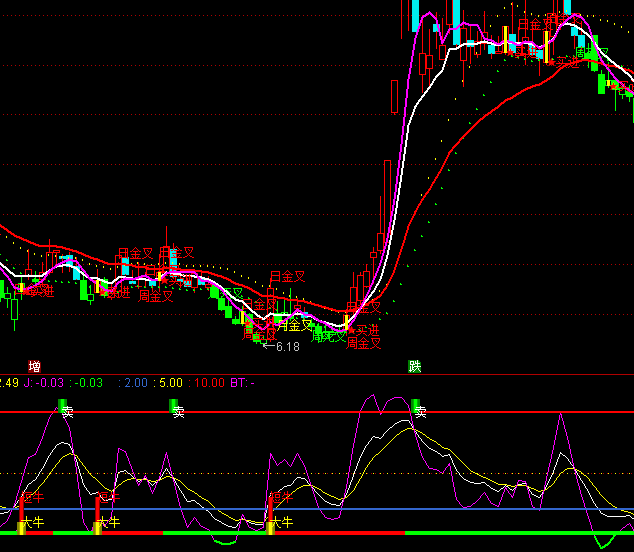
Task: Click the 增 marker badge below the chart
Action: pyautogui.click(x=35, y=367)
